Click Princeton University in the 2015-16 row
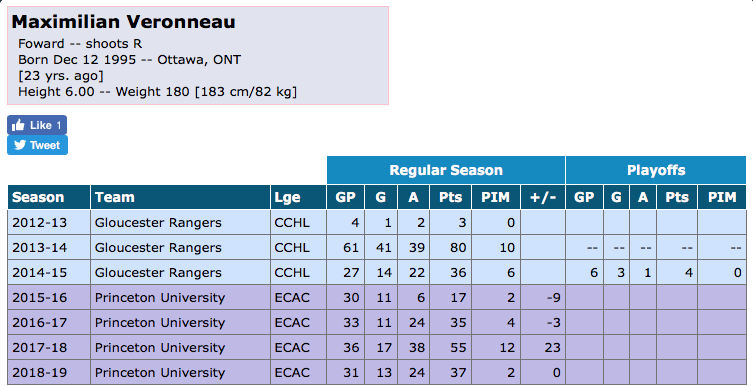 [160, 298]
